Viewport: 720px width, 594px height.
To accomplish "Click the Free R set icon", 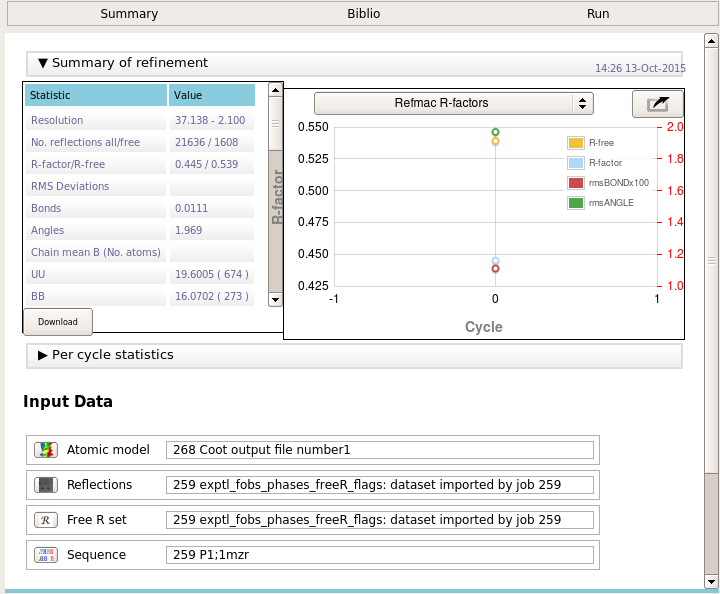I will (x=45, y=520).
